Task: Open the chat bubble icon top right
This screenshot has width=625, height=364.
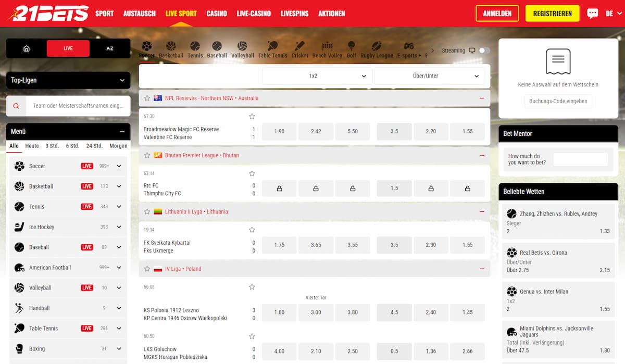Action: [593, 13]
